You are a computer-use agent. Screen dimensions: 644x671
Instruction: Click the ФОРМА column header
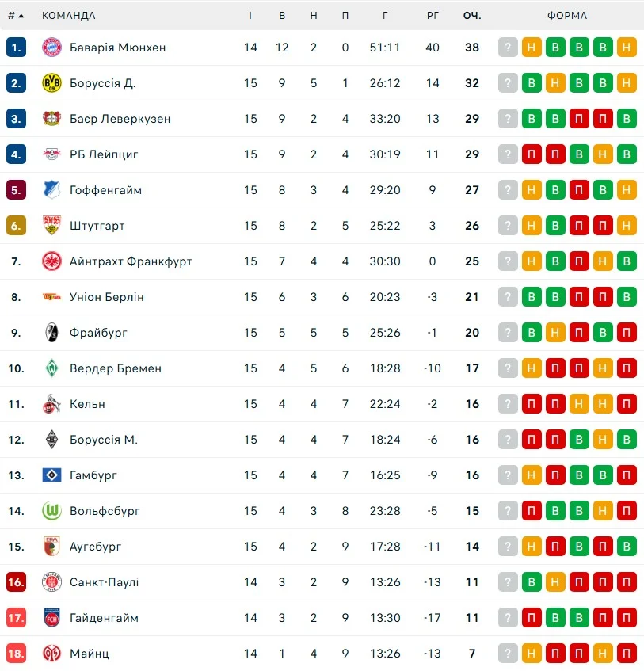567,16
